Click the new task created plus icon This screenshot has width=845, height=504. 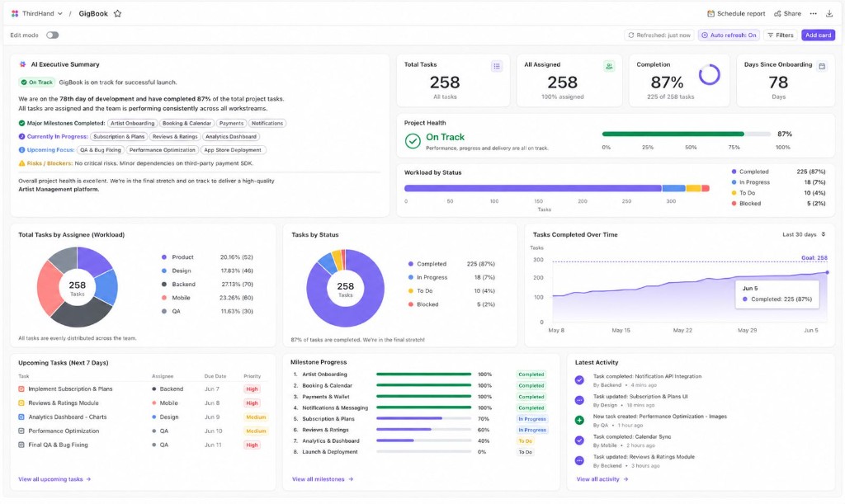click(579, 420)
